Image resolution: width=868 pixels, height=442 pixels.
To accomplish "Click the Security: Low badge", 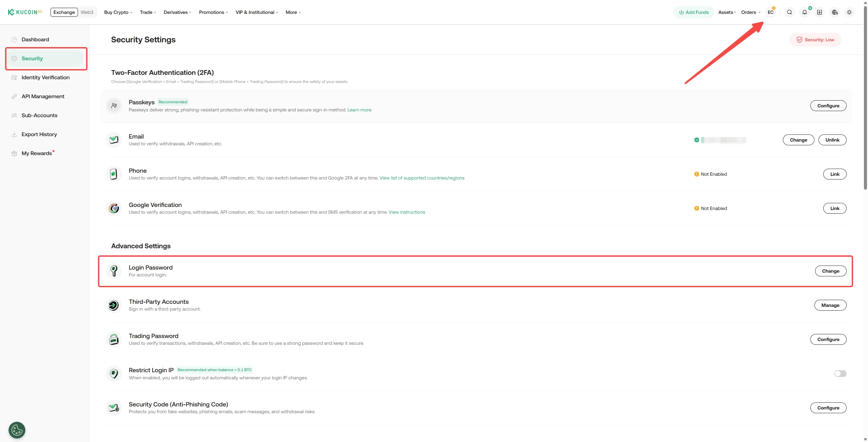I will tap(815, 40).
